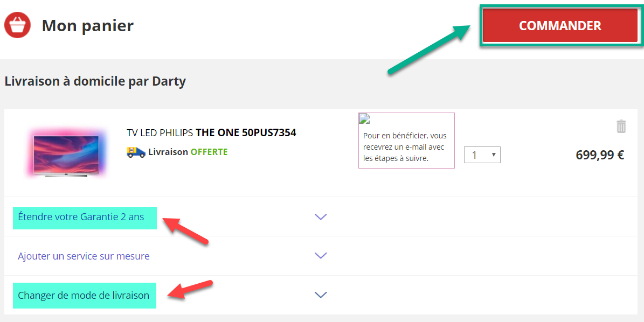Image resolution: width=644 pixels, height=322 pixels.
Task: Click the "Livraison OFFERTE" label
Action: tap(188, 152)
